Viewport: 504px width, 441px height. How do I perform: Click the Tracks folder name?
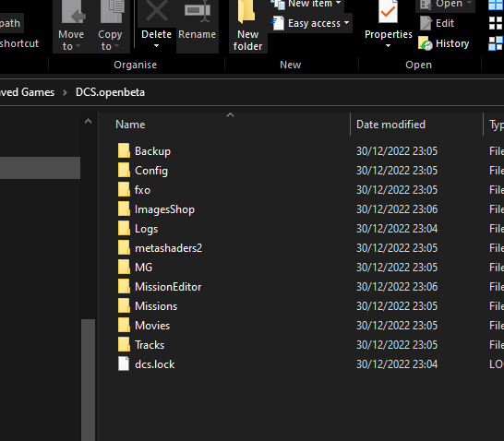click(150, 345)
